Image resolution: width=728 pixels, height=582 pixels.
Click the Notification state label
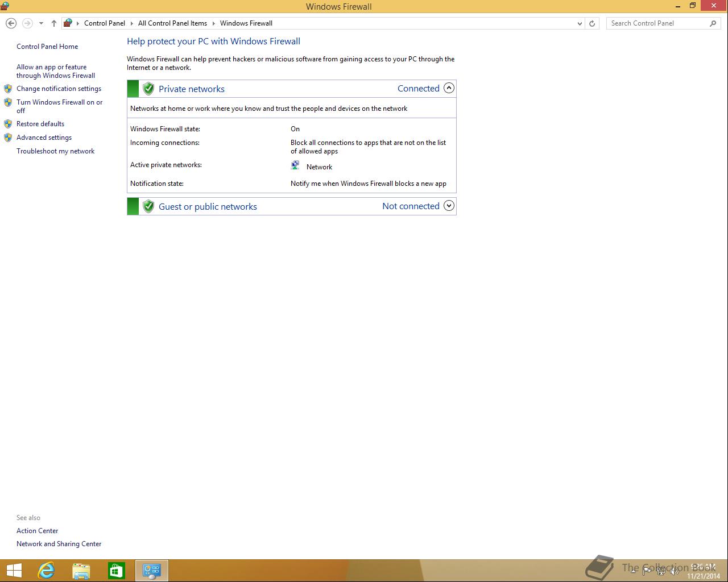(x=157, y=184)
